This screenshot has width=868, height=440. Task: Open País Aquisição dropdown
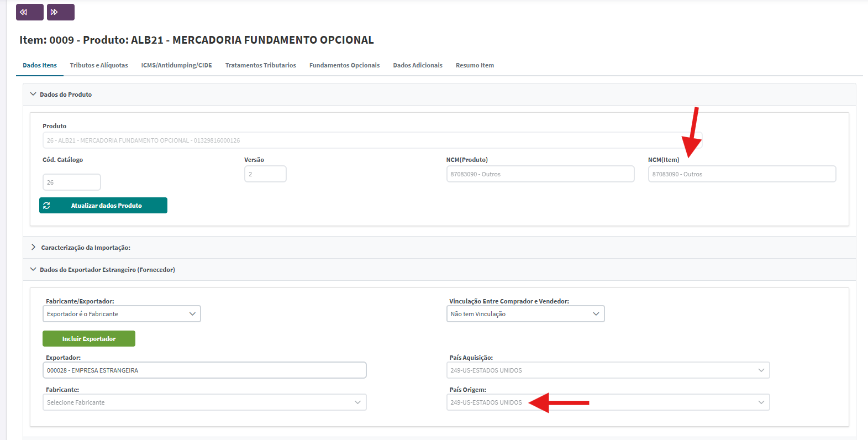click(x=608, y=370)
